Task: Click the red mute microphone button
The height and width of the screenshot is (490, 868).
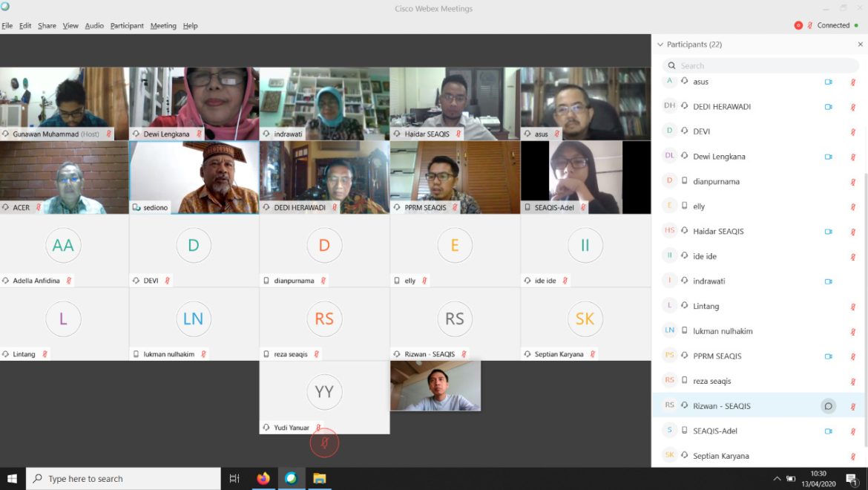Action: click(324, 443)
